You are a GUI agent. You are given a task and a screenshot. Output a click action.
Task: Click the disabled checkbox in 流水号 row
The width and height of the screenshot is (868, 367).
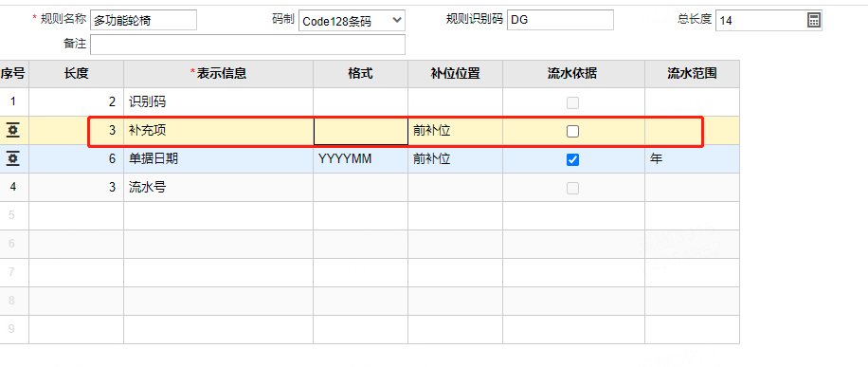click(x=573, y=188)
